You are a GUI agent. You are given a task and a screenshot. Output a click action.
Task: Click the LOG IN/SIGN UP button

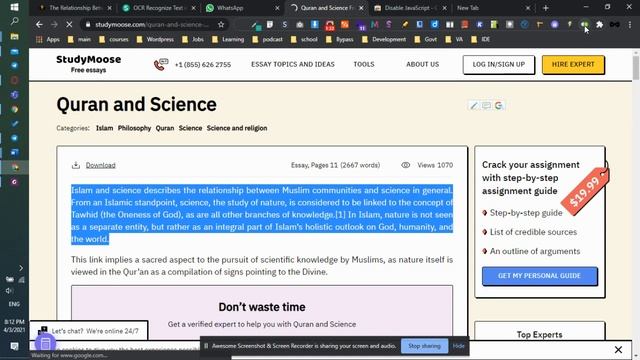pos(498,64)
